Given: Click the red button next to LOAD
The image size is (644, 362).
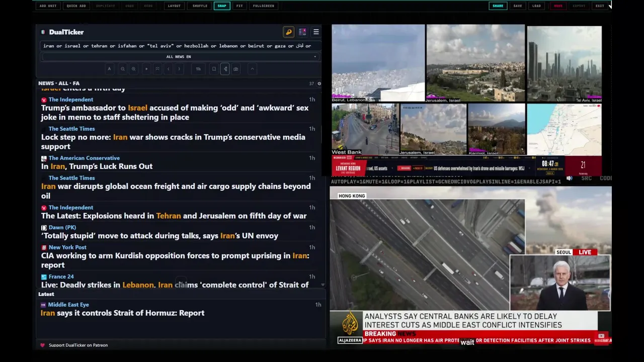Looking at the screenshot, I should tap(558, 6).
